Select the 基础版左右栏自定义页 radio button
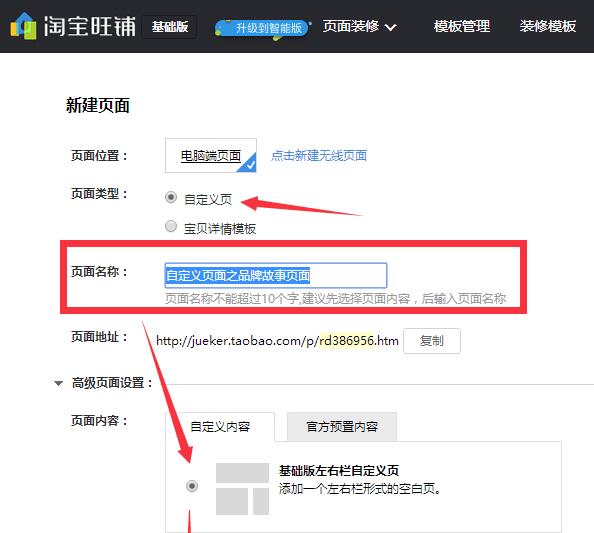This screenshot has width=594, height=533. [192, 486]
